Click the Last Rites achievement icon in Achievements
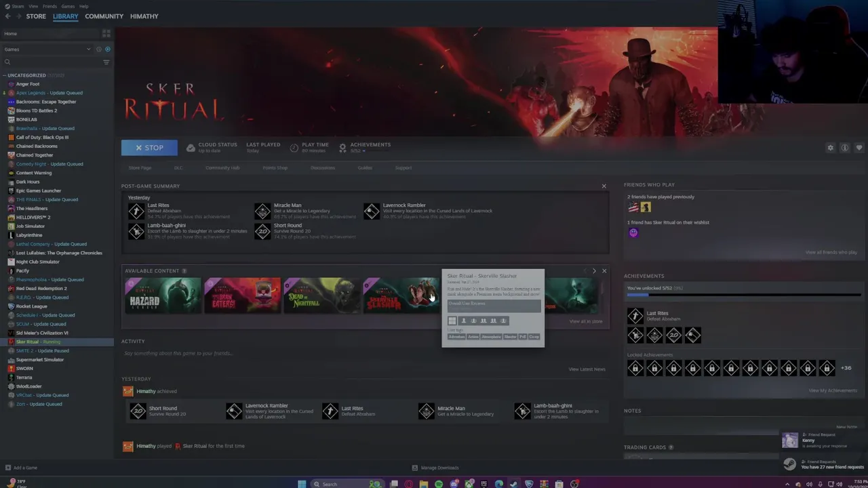Screen dimensions: 868x488 point(635,316)
